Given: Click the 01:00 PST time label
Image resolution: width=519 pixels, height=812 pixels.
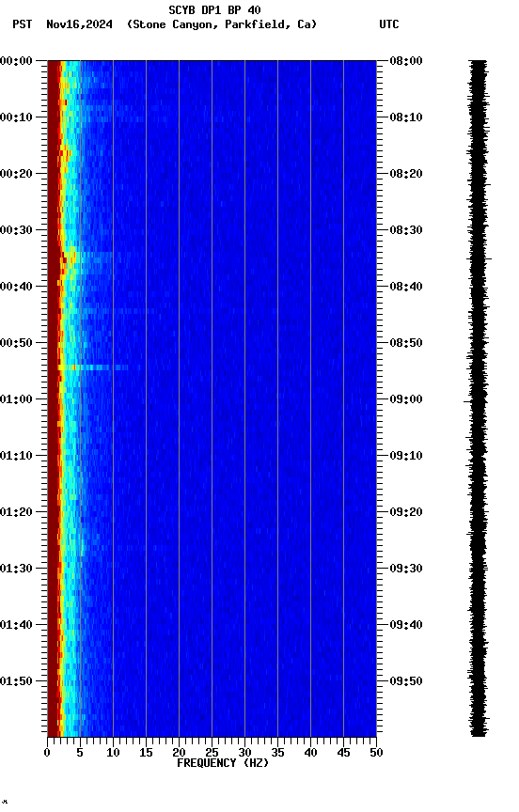Looking at the screenshot, I should (16, 399).
